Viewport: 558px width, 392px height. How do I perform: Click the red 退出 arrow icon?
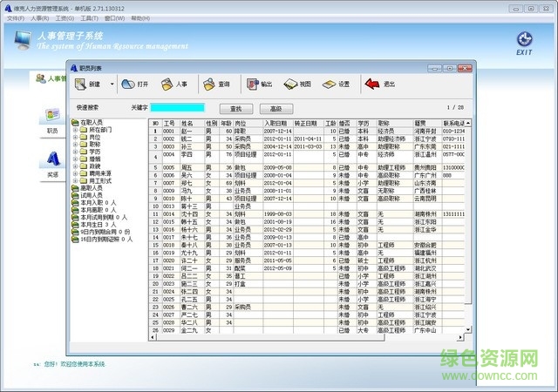pyautogui.click(x=371, y=84)
